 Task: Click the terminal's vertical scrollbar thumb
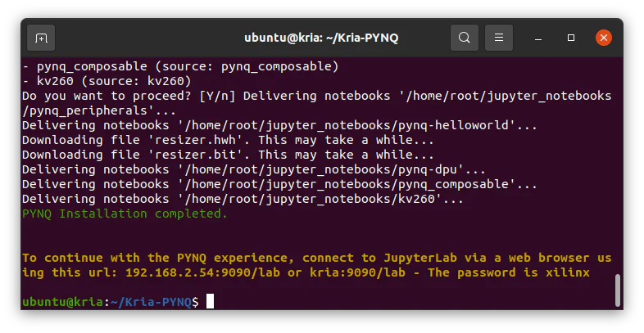[618, 290]
